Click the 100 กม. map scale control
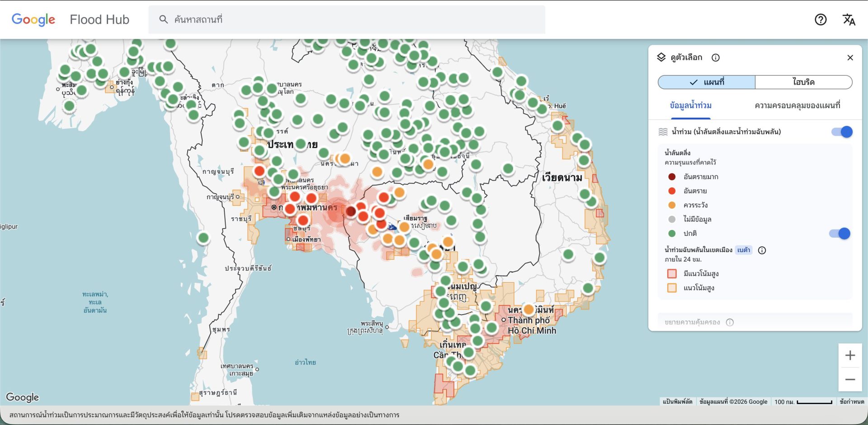868x425 pixels. 803,401
